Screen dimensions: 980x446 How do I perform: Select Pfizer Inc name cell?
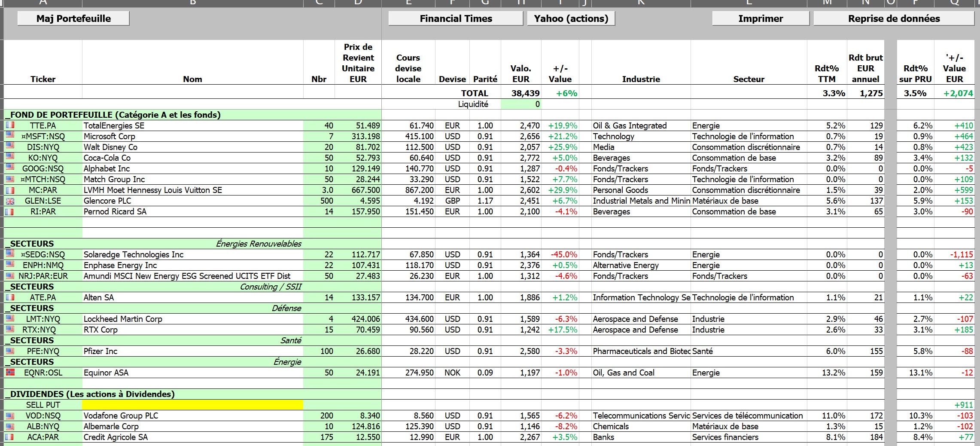click(192, 351)
